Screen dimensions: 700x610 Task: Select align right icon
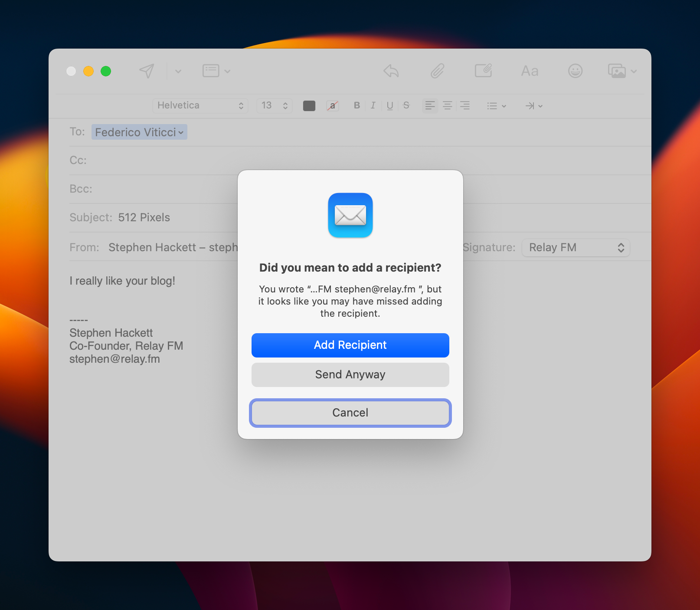click(x=465, y=105)
